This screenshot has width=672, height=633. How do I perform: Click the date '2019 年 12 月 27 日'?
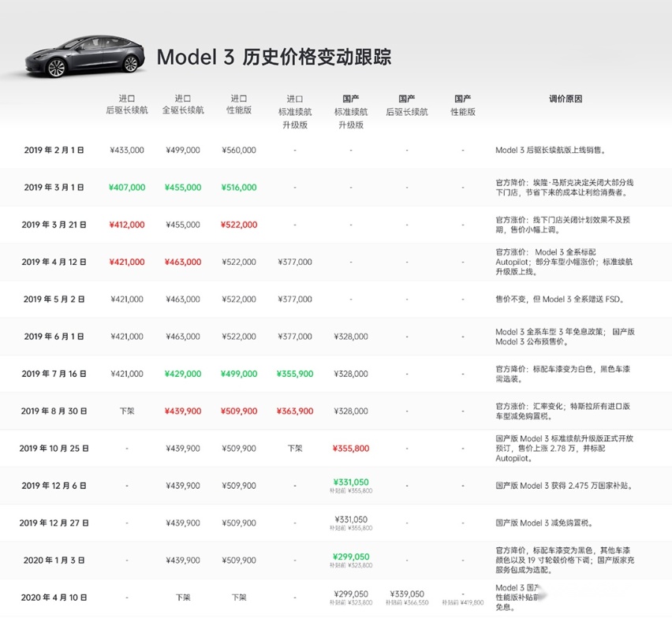[x=54, y=523]
